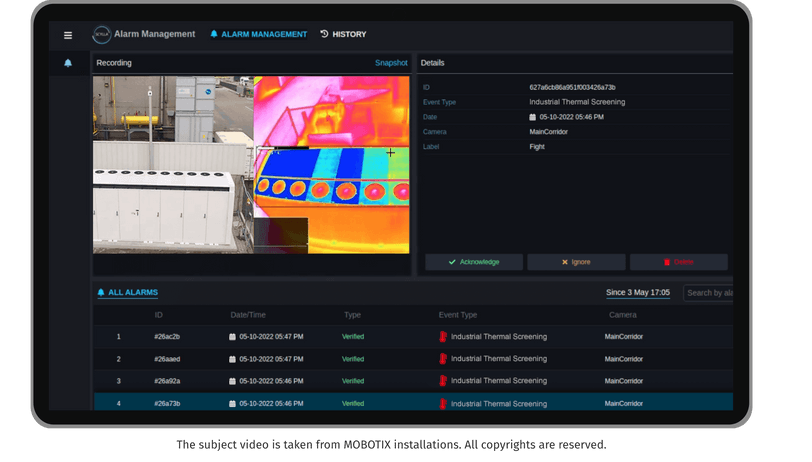Click the Event Type column header
The width and height of the screenshot is (812, 462).
458,315
